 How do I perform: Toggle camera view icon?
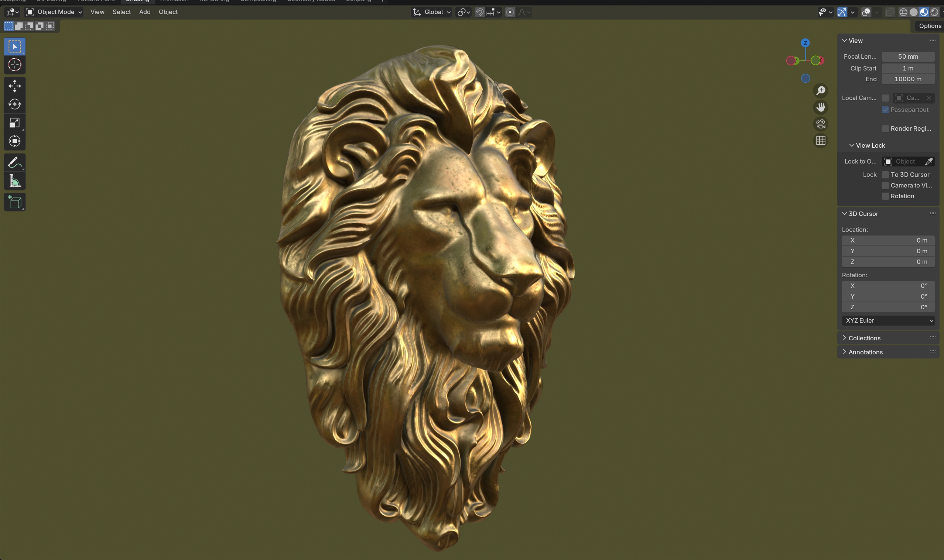(821, 124)
